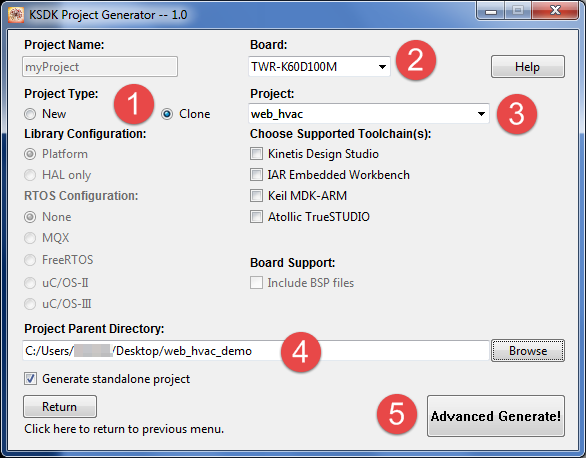Click the Project Name text field
This screenshot has width=586, height=458.
coord(100,67)
